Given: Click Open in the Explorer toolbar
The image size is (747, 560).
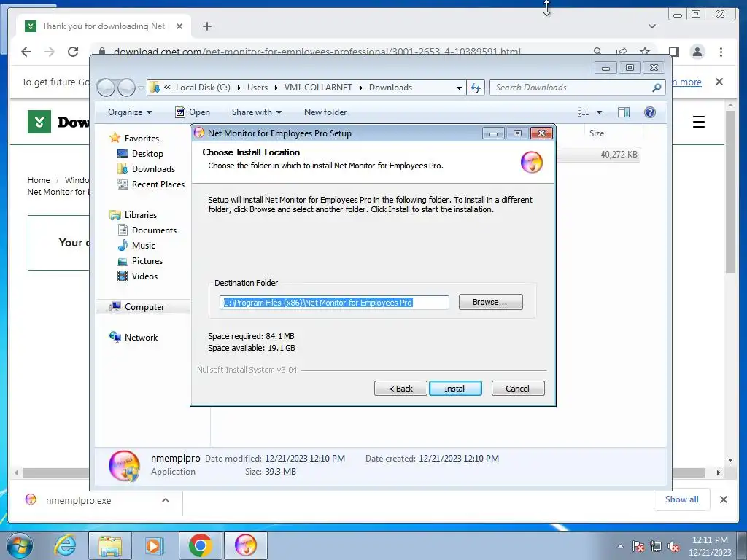Looking at the screenshot, I should pos(193,112).
